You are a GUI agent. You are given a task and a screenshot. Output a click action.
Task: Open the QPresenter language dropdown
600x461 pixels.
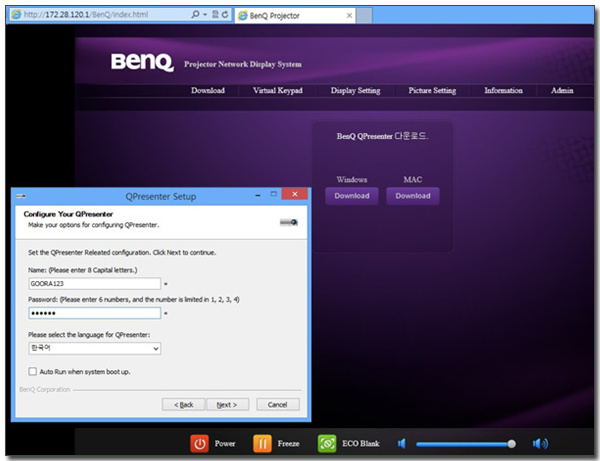(x=95, y=349)
